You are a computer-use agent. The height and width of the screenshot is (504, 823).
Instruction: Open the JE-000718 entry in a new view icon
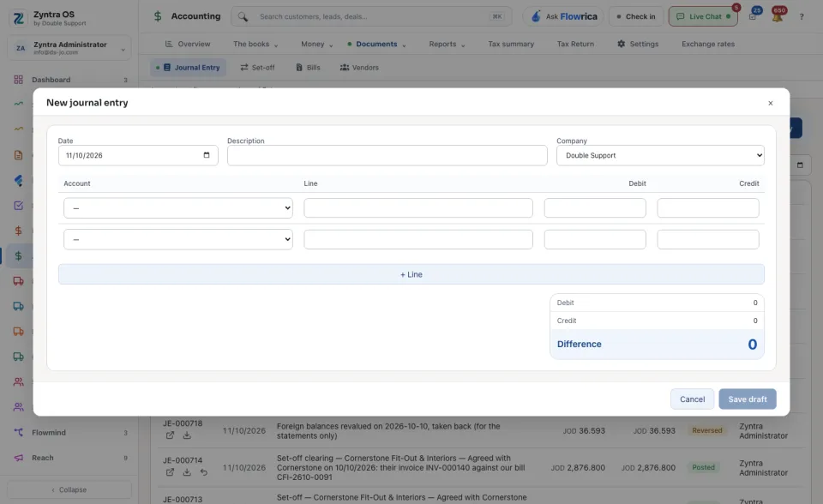point(170,435)
